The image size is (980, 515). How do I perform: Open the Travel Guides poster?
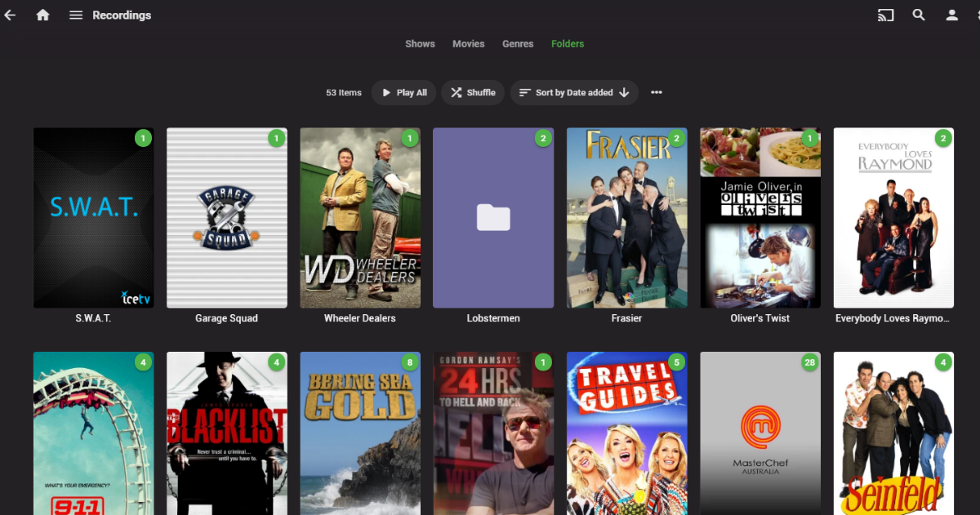pos(626,433)
